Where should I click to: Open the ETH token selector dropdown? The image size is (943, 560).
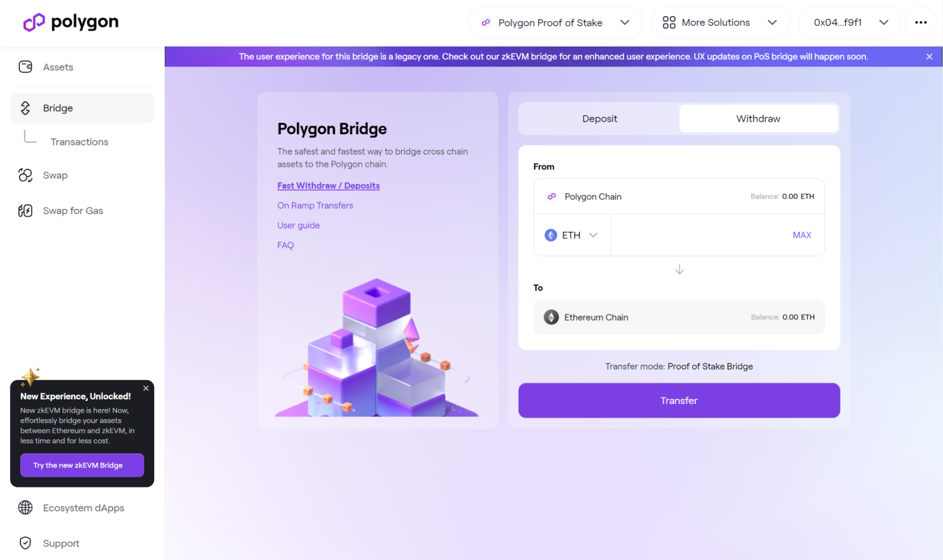(x=593, y=235)
